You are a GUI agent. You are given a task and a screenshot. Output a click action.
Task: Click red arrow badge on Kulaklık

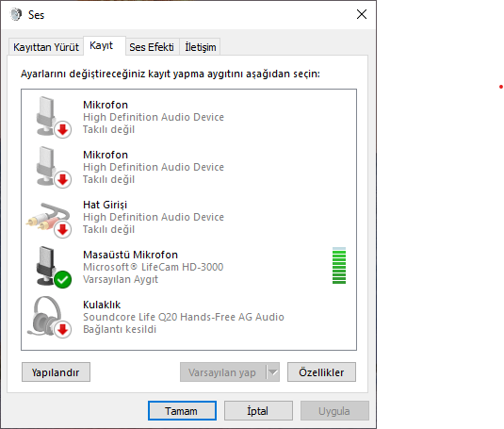[x=63, y=329]
